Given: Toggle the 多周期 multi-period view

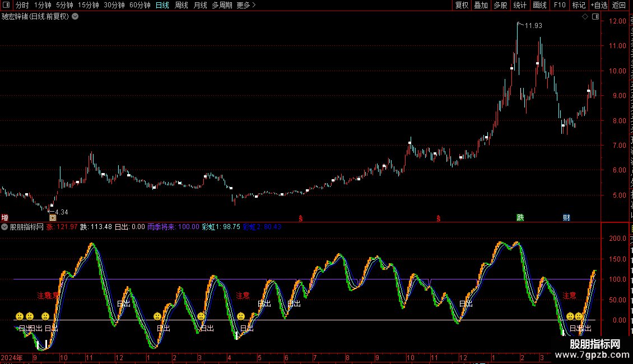Looking at the screenshot, I should pos(222,5).
